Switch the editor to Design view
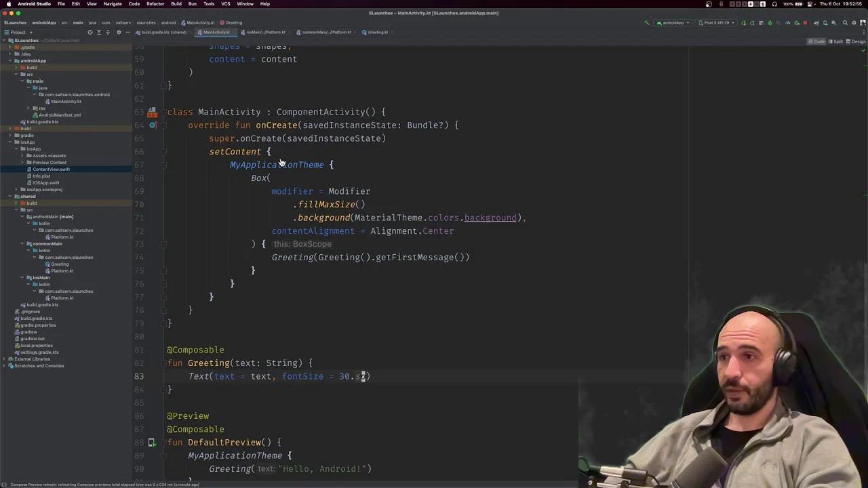This screenshot has height=488, width=868. [x=859, y=41]
